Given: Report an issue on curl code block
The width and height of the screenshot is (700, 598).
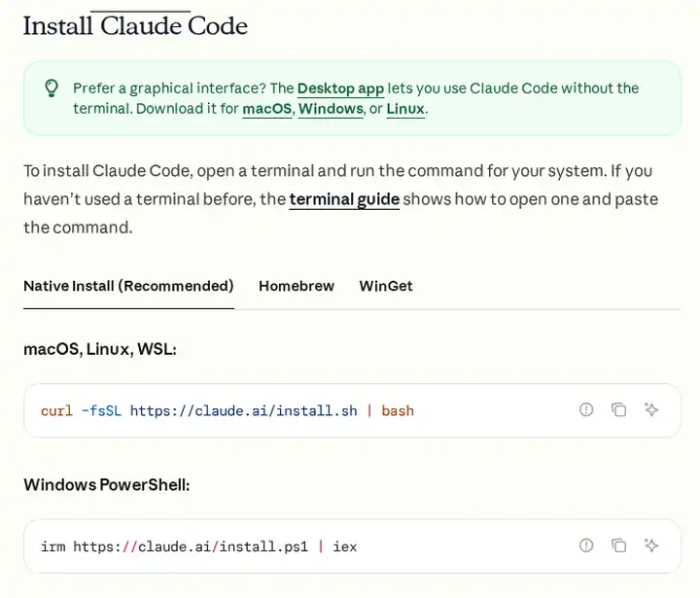Looking at the screenshot, I should pyautogui.click(x=586, y=409).
